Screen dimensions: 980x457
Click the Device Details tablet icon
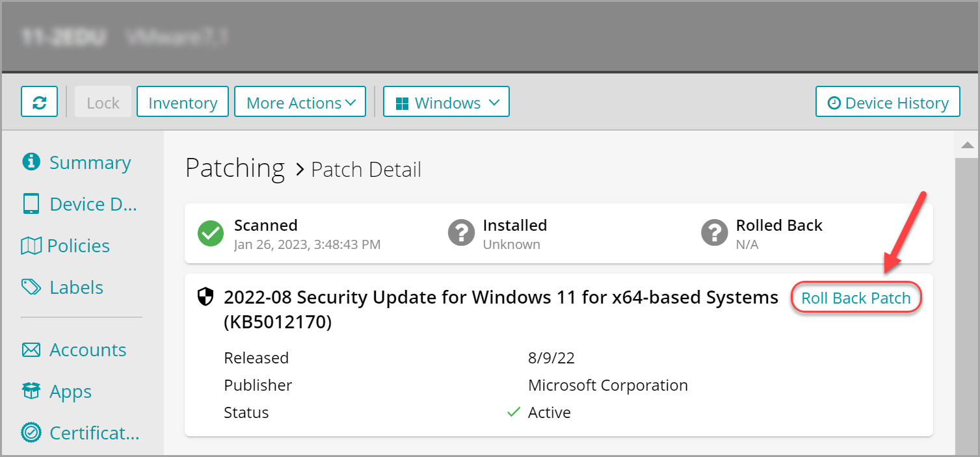[x=31, y=204]
